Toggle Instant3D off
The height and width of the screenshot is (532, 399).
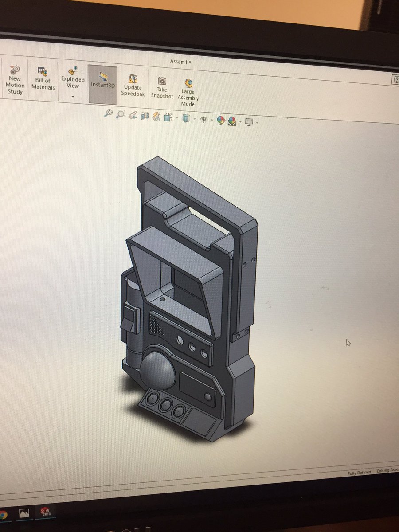[102, 82]
